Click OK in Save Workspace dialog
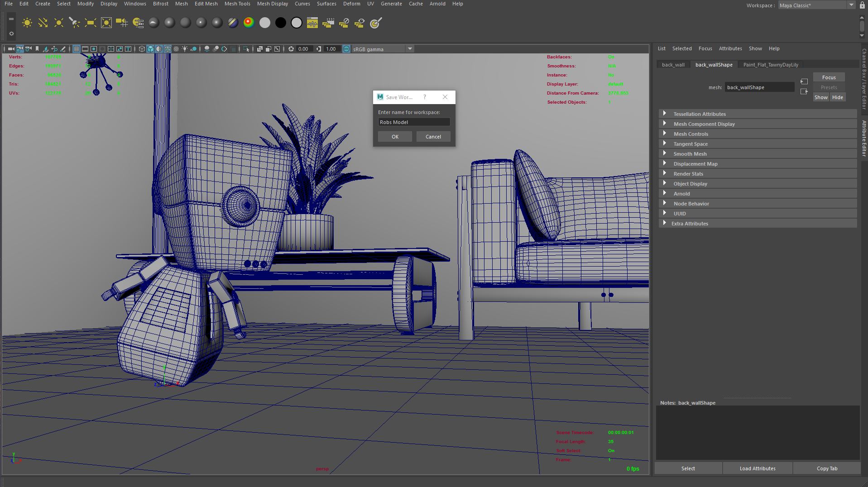 pyautogui.click(x=395, y=137)
